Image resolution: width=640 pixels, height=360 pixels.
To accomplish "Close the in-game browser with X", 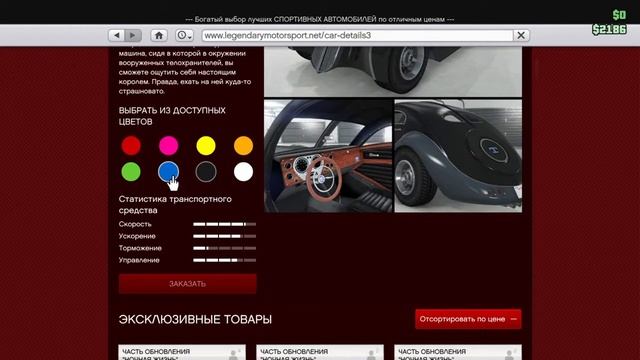I will (521, 36).
